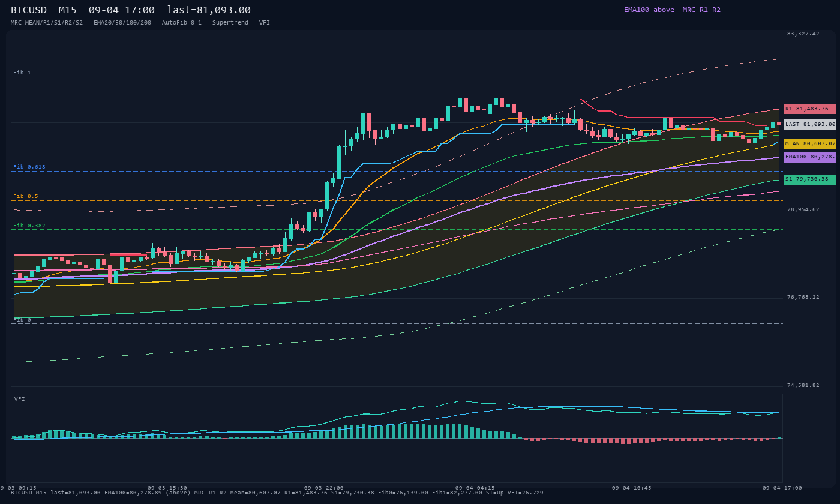
Task: Click the EMA100 price tag
Action: click(809, 157)
